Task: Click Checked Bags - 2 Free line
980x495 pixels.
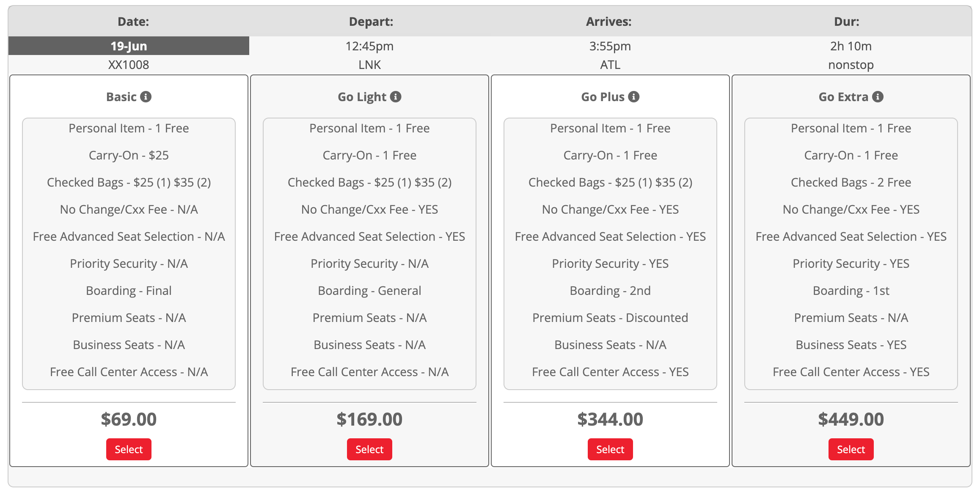Action: (851, 182)
